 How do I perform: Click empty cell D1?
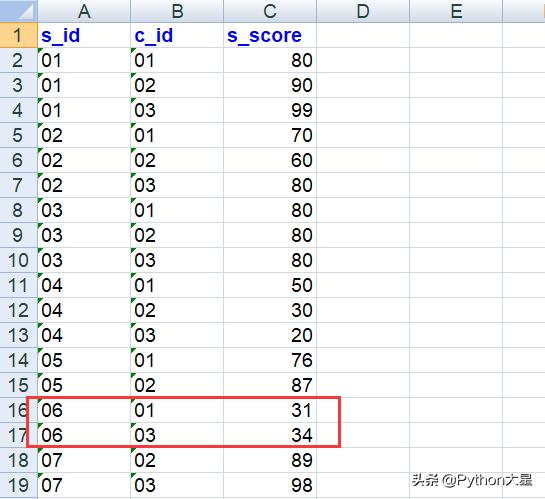pos(363,35)
